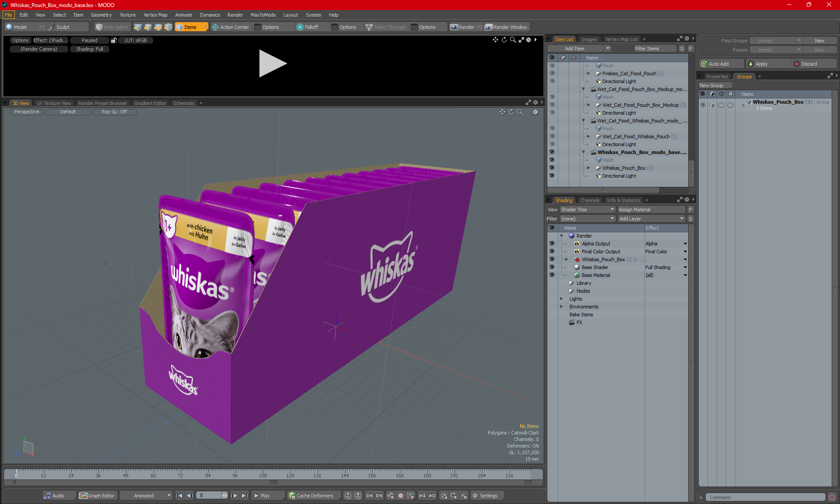Switch to the Channels tab
The width and height of the screenshot is (840, 504).
click(590, 200)
